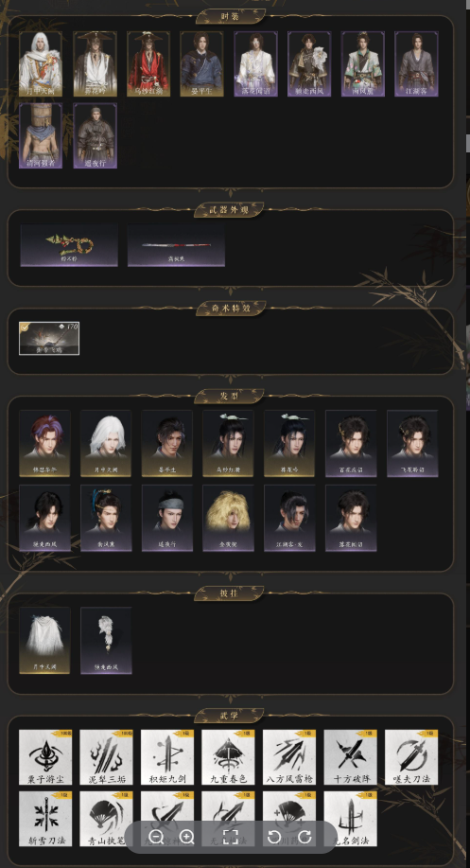
Task: Select the white cape accessory thumbnail
Action: [44, 641]
